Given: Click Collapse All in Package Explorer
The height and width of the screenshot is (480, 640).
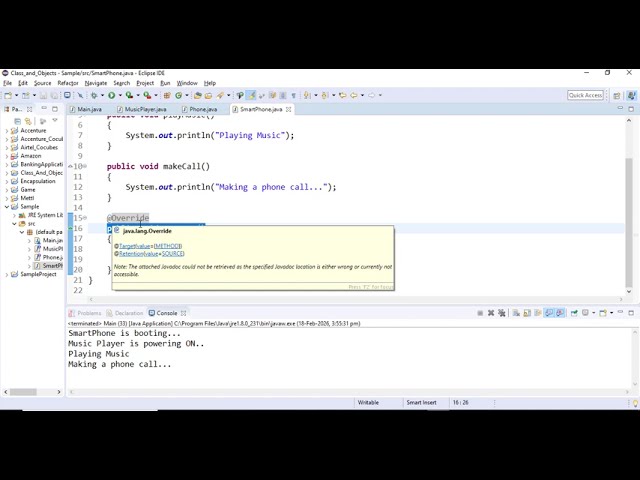Looking at the screenshot, I should click(x=17, y=121).
